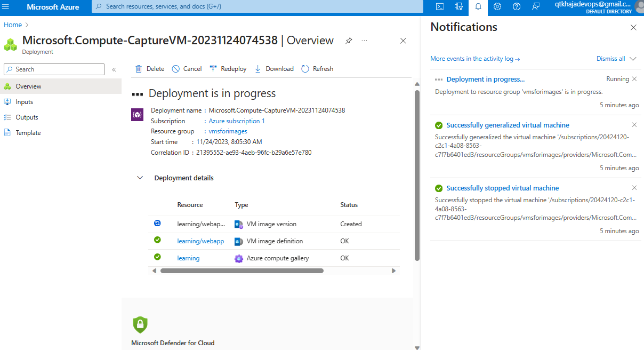Open Azure Cloud Shell
This screenshot has height=350, width=644.
(439, 7)
